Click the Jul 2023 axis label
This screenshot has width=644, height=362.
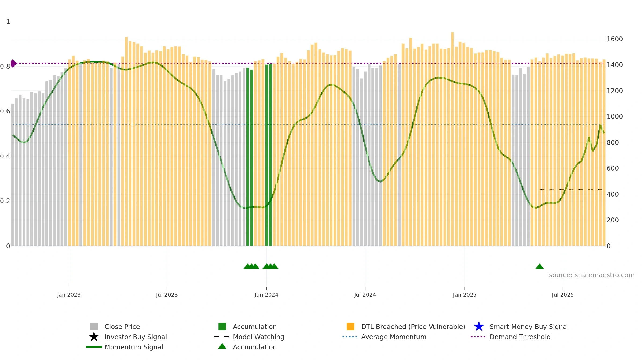click(x=167, y=295)
